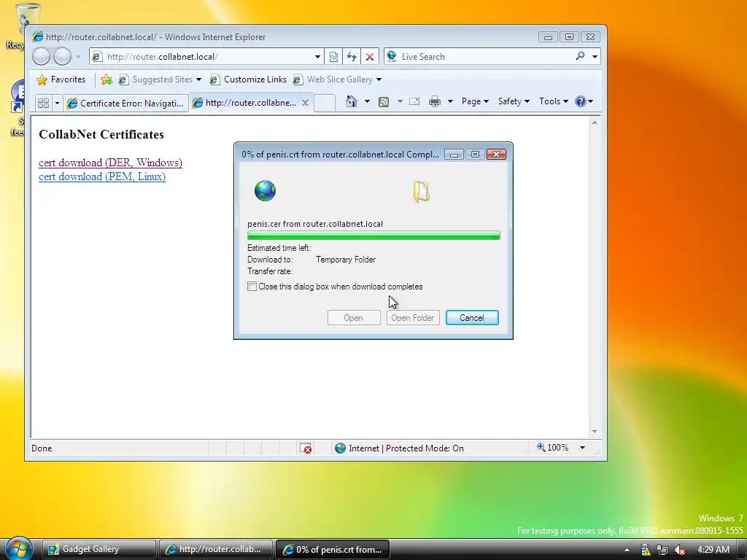Expand the address bar history dropdown
The height and width of the screenshot is (560, 747).
(x=317, y=57)
